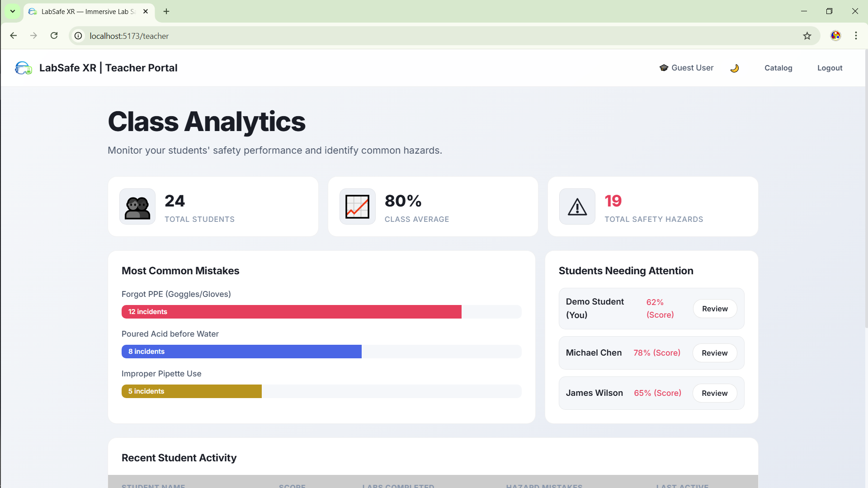Screen dimensions: 868x488
Task: Review James Wilson's performance
Action: pos(714,393)
